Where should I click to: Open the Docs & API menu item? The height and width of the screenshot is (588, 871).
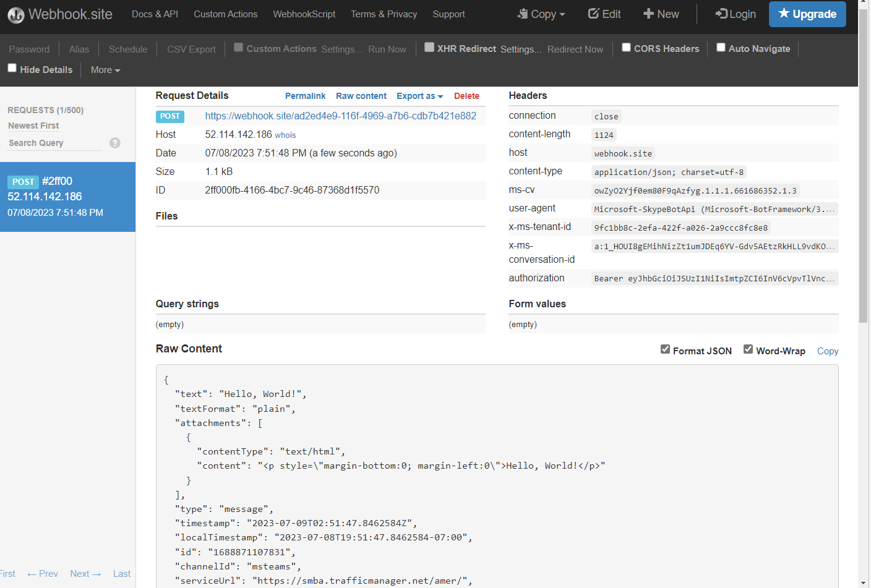click(x=155, y=14)
